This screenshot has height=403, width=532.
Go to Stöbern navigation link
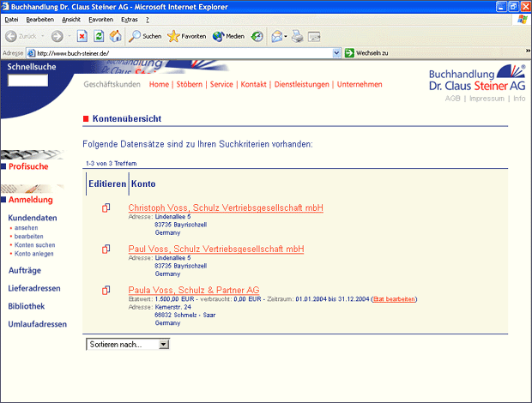pyautogui.click(x=190, y=84)
